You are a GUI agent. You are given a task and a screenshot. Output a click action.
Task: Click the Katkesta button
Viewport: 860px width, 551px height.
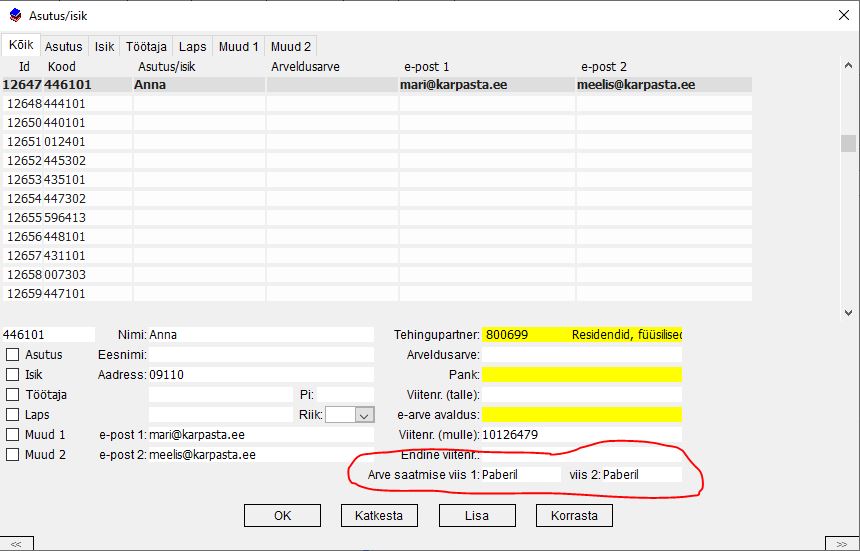[379, 516]
